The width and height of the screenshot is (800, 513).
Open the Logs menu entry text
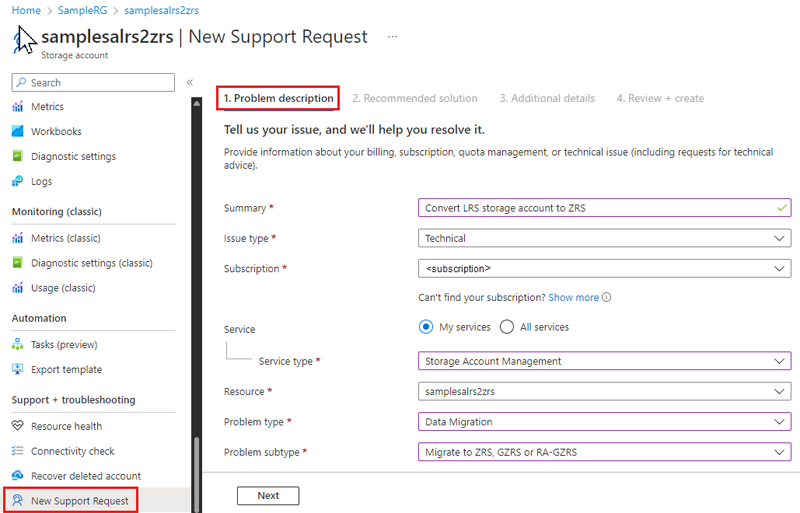coord(41,181)
